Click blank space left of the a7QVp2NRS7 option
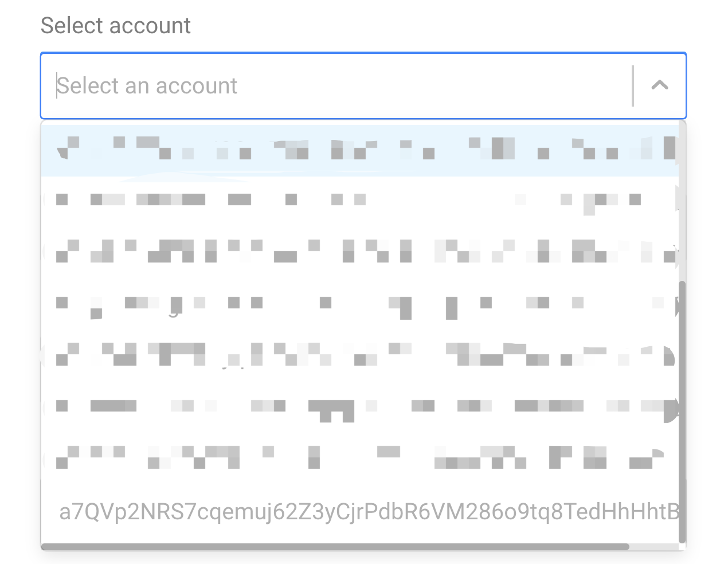The height and width of the screenshot is (564, 728). coord(50,511)
